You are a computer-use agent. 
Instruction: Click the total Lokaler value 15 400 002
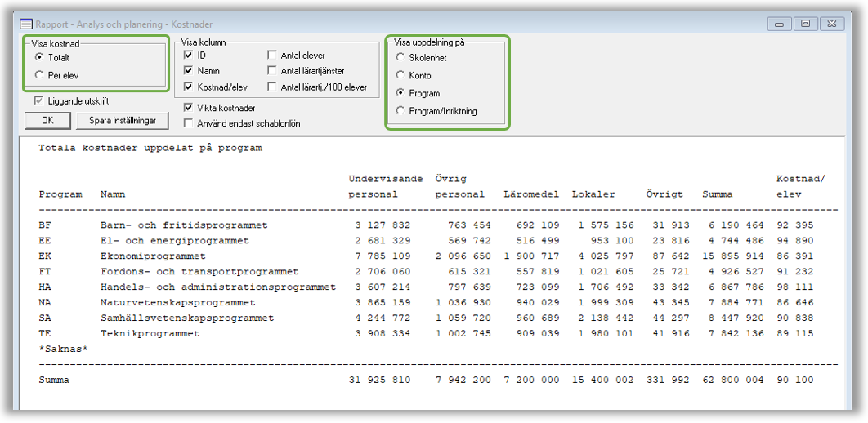pos(603,381)
